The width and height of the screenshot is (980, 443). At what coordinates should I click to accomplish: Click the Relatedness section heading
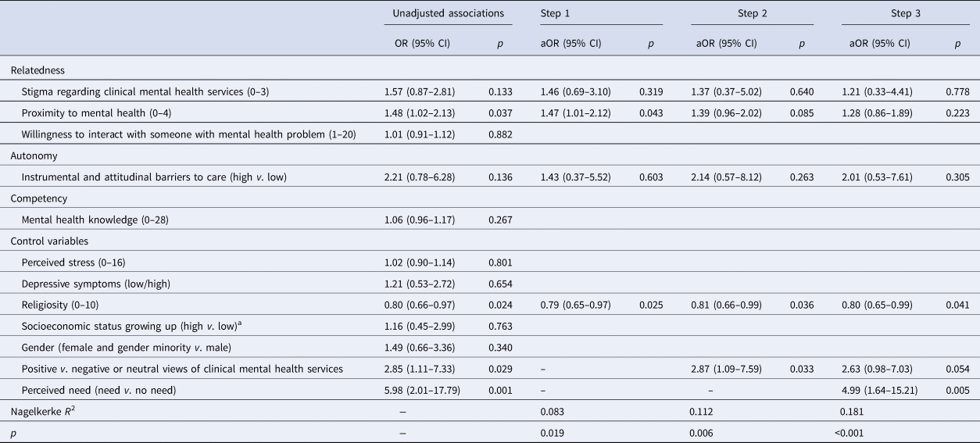[x=37, y=70]
